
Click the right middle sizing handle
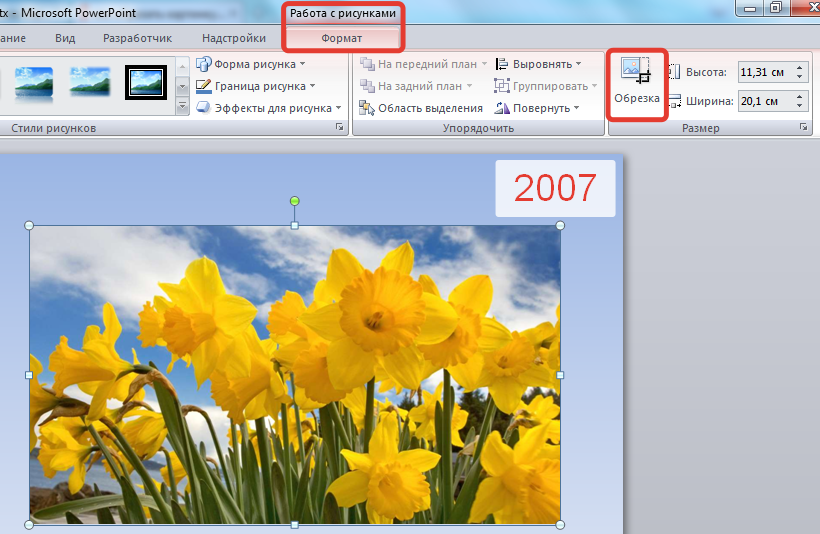[560, 375]
